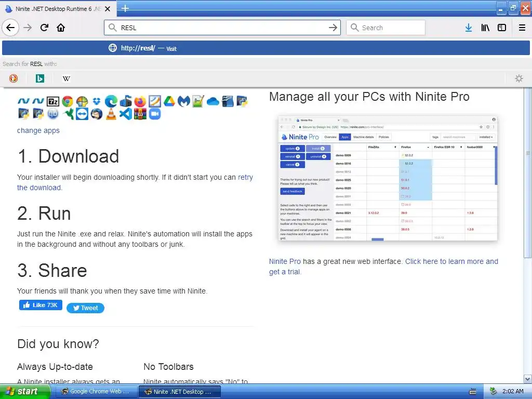Click the VLC traffic cone icon
The height and width of the screenshot is (399, 532).
[111, 114]
